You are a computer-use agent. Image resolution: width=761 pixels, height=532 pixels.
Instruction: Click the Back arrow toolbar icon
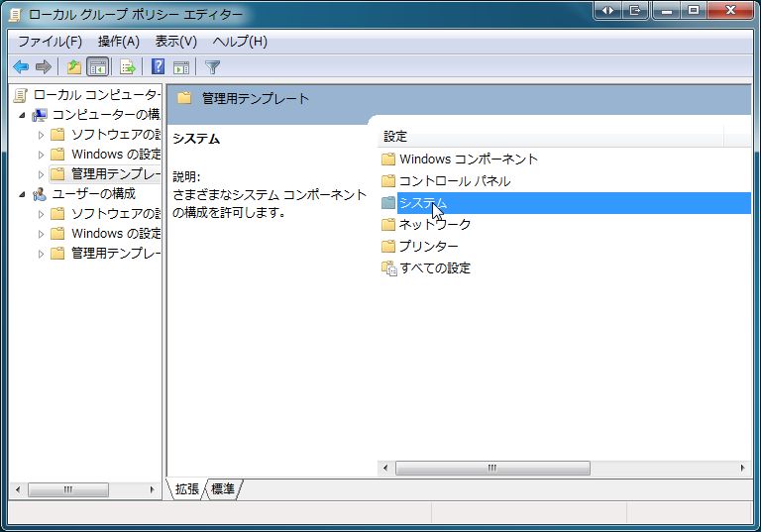(20, 67)
